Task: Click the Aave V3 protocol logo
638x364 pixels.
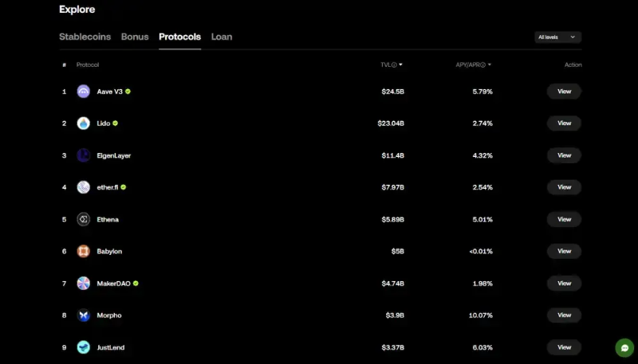Action: pos(84,92)
